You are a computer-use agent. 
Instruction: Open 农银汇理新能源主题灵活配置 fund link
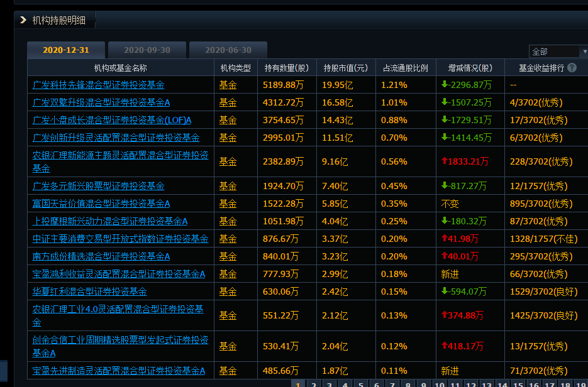tap(120, 162)
